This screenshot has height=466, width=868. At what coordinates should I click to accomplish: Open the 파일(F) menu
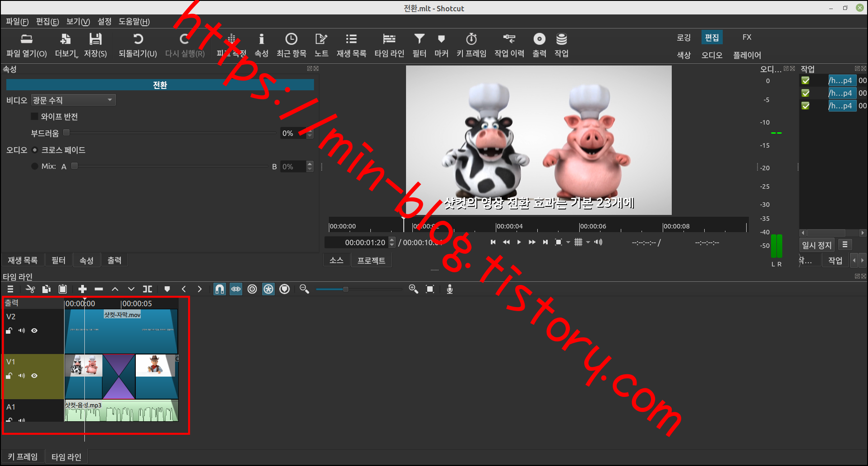click(17, 22)
